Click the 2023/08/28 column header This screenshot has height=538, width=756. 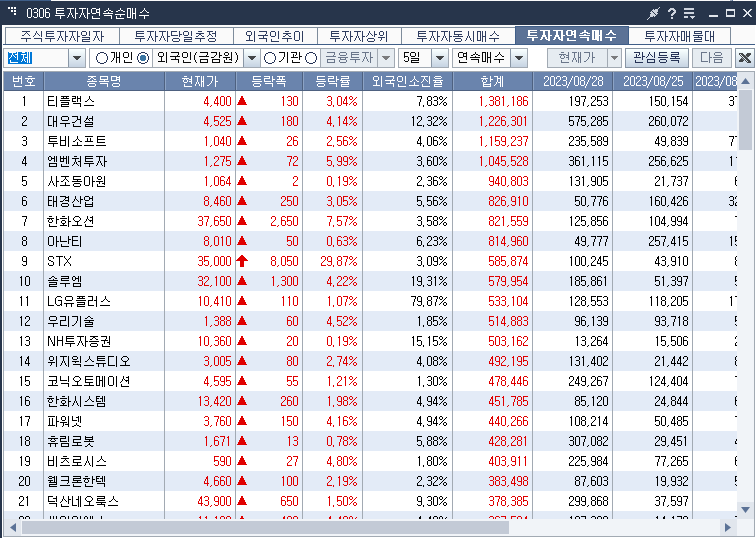[x=573, y=81]
